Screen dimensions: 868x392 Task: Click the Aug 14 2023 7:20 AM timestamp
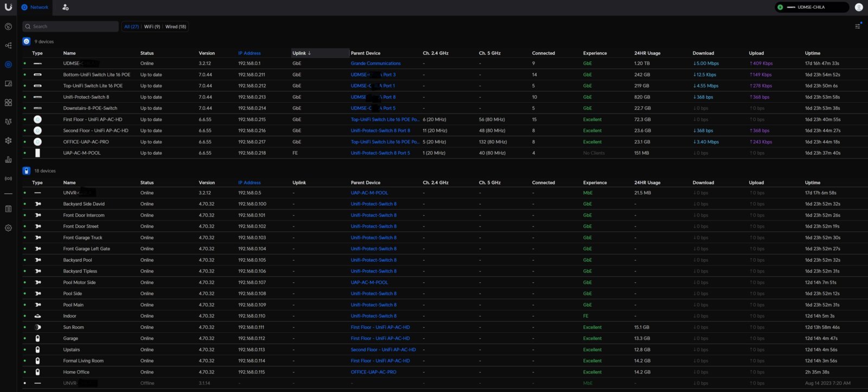point(828,383)
